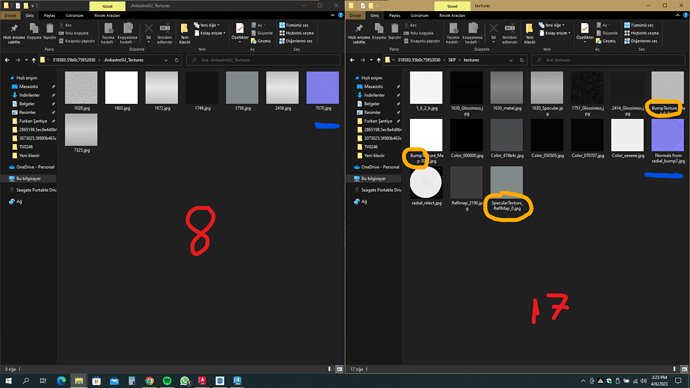The image size is (690, 388).
Task: Open Yeni öğe dropdown in right window
Action: pyautogui.click(x=552, y=25)
